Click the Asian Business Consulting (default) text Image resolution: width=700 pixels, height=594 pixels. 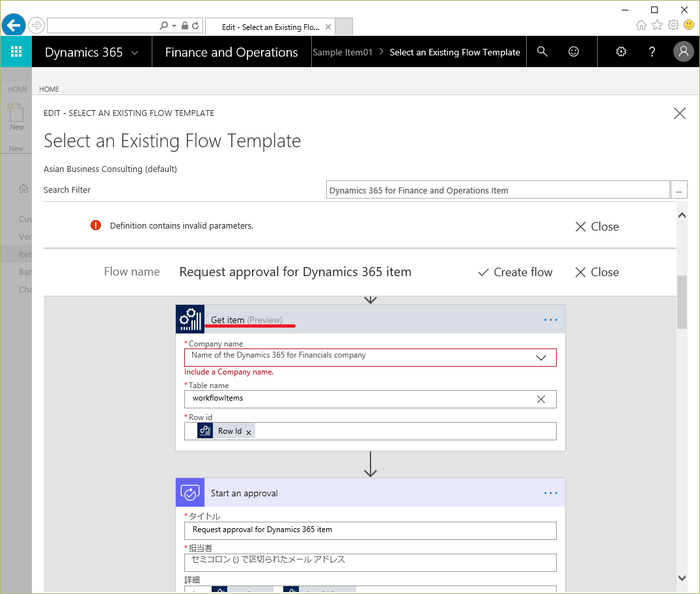(x=110, y=169)
